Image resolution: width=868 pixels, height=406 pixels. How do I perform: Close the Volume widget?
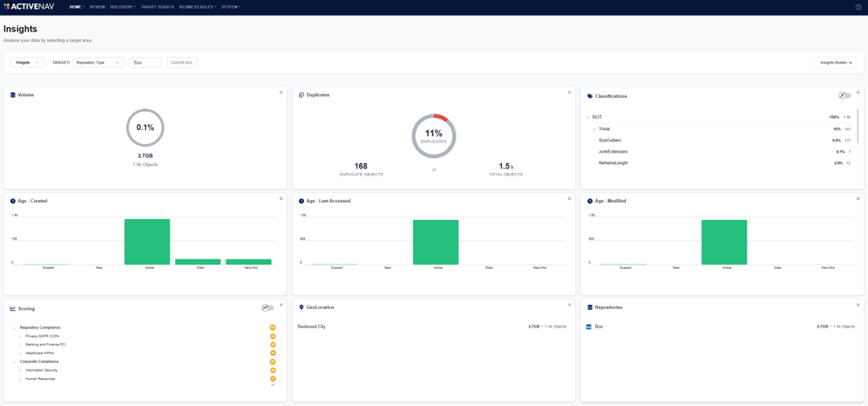pos(281,93)
